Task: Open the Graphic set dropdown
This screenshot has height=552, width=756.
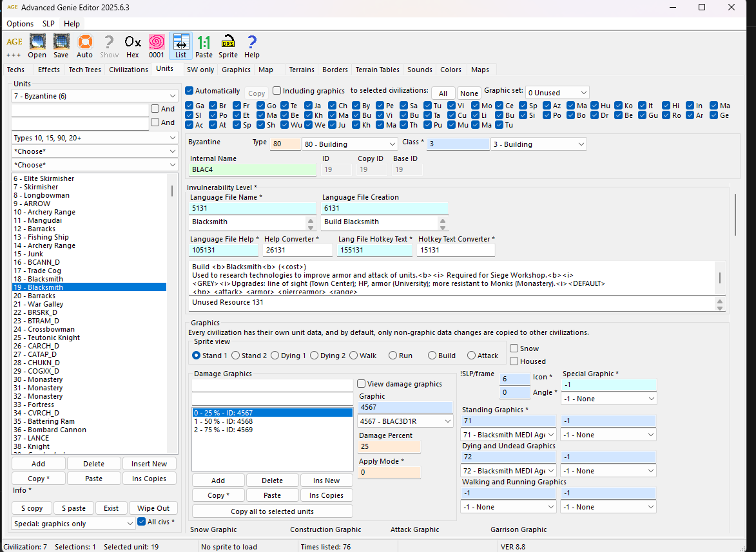Action: coord(557,93)
